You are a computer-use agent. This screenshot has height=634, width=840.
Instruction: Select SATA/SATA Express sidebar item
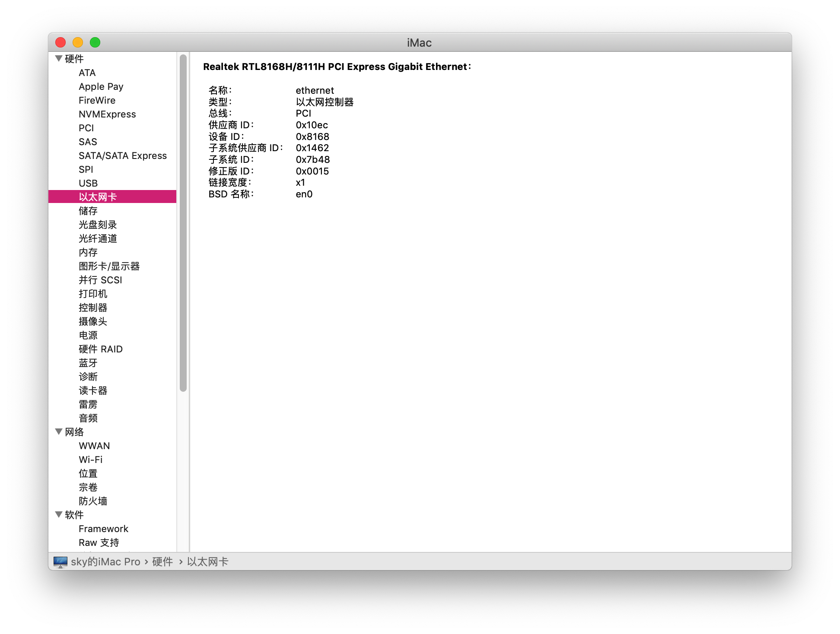click(x=122, y=155)
